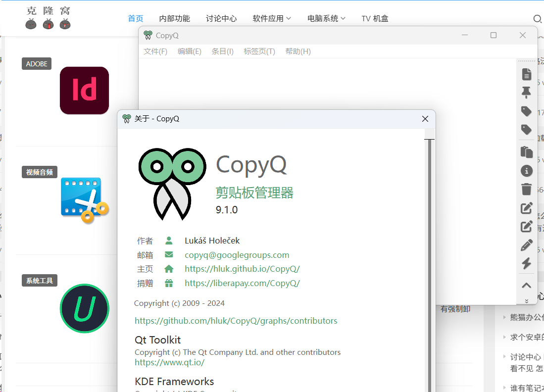The width and height of the screenshot is (544, 392).
Task: Click the green home icon beside 主页
Action: [169, 269]
